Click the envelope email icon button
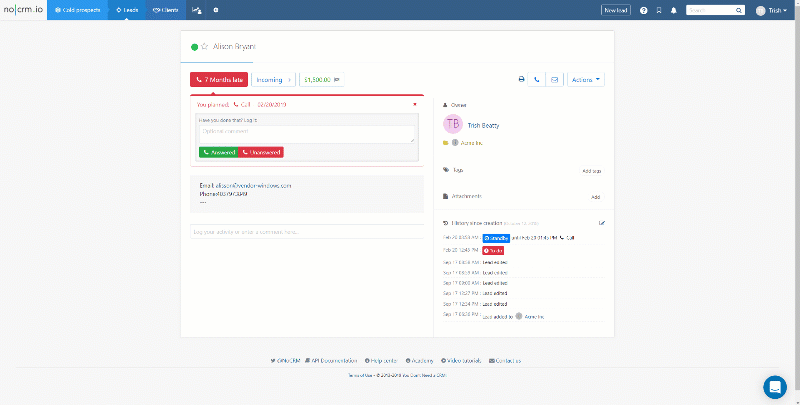This screenshot has height=405, width=800. [554, 79]
